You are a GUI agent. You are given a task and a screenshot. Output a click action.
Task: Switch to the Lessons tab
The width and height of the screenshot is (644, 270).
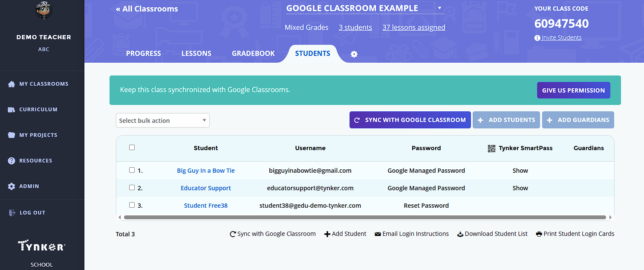tap(196, 53)
